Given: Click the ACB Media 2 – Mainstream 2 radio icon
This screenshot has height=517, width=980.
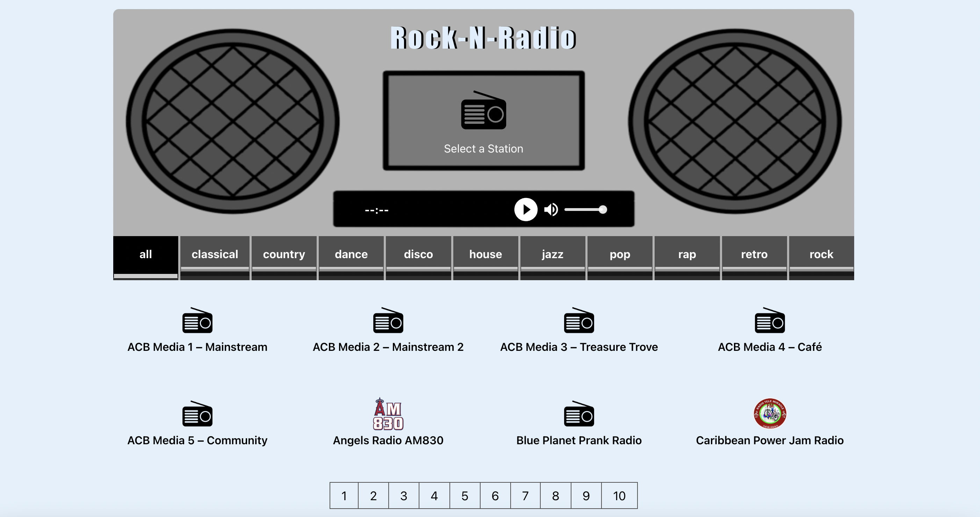Looking at the screenshot, I should coord(388,321).
